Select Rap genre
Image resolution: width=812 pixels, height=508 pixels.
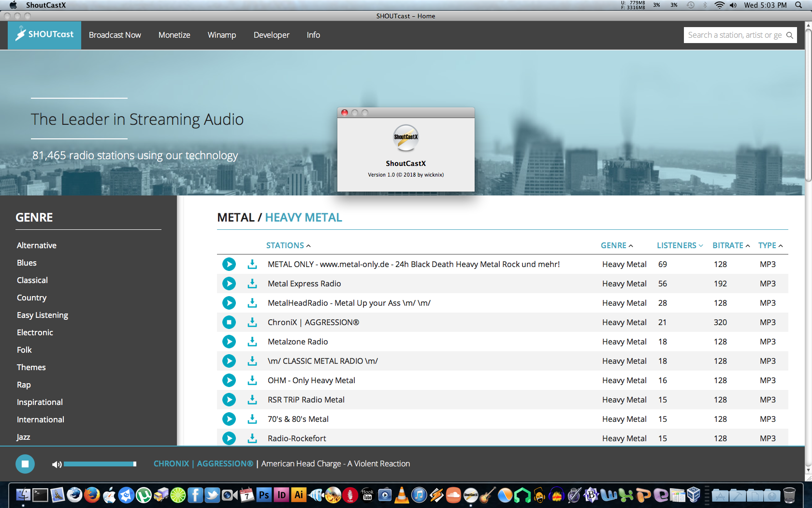point(24,385)
